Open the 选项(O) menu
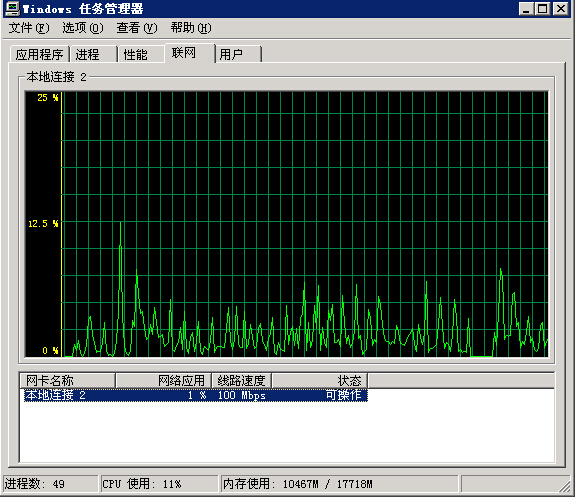The image size is (575, 497). click(x=83, y=28)
